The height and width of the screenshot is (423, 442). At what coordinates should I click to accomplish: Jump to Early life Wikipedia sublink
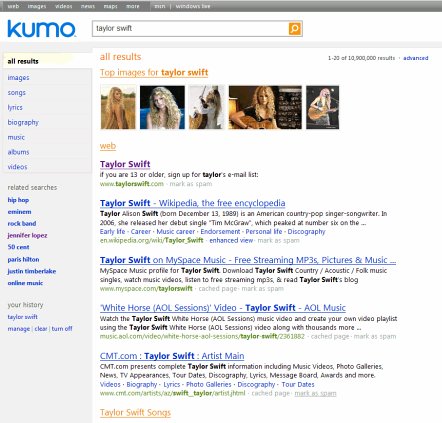pos(112,232)
